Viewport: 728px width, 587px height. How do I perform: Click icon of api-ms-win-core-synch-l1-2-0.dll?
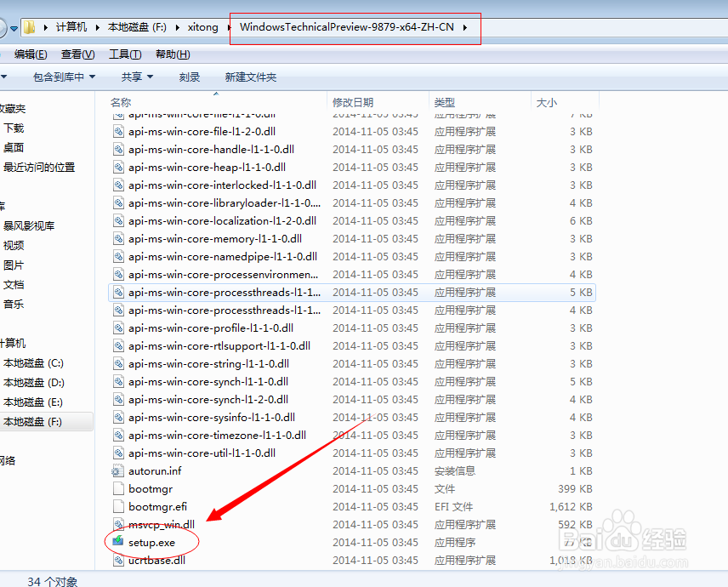(x=118, y=399)
